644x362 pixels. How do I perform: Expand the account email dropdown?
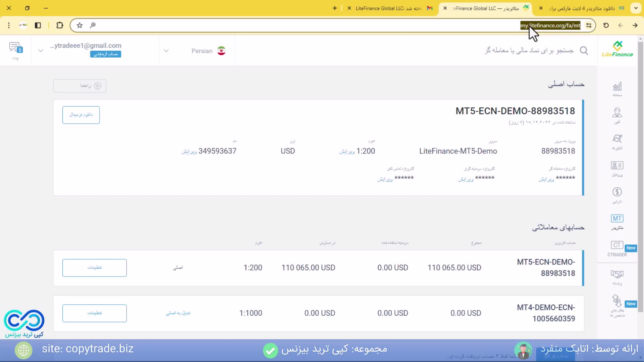pyautogui.click(x=41, y=51)
